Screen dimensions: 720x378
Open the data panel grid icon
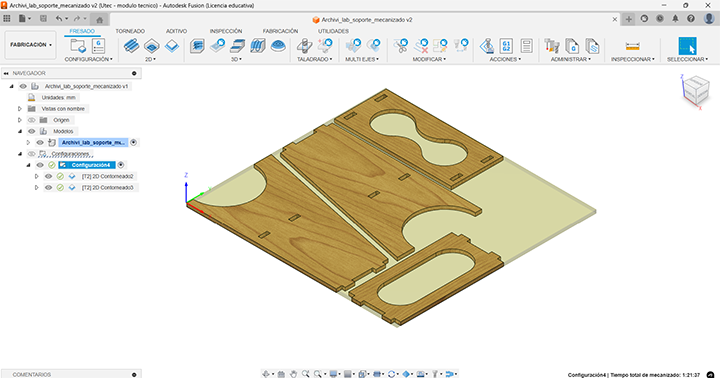7,19
